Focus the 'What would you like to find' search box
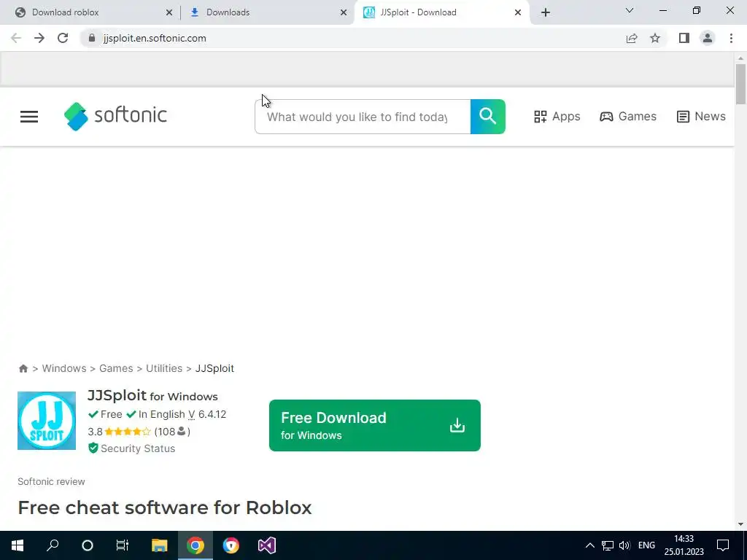 pos(363,117)
